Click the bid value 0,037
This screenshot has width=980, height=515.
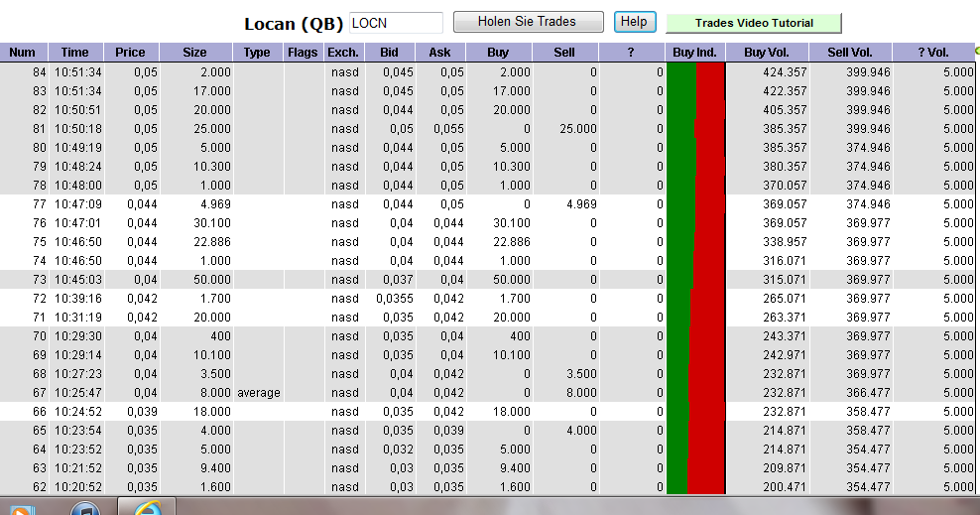click(x=398, y=280)
